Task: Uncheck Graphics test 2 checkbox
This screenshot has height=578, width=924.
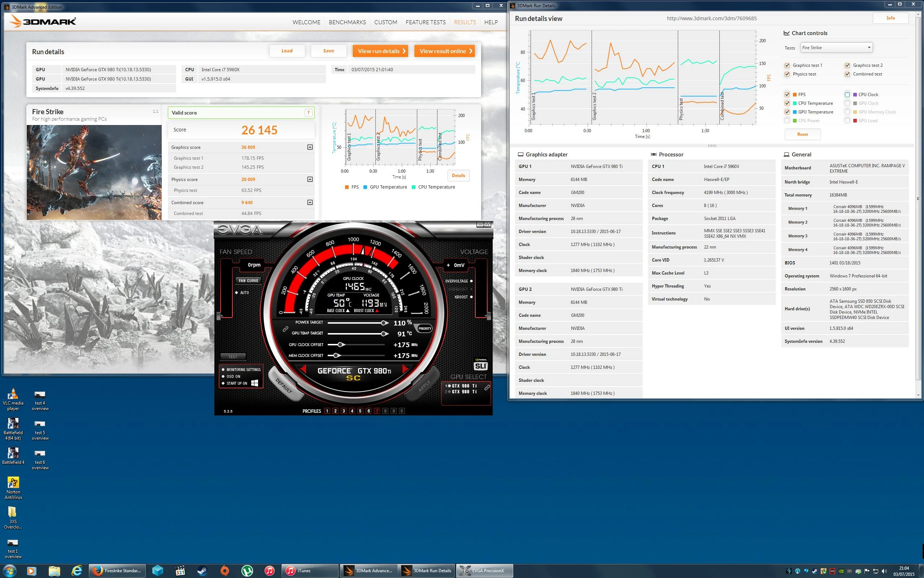Action: (x=847, y=65)
